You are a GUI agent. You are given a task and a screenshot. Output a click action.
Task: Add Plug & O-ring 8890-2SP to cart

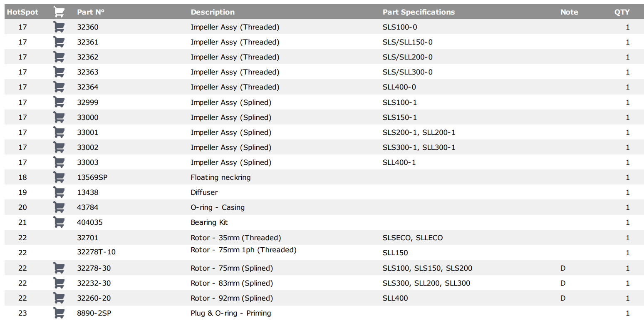(x=59, y=313)
